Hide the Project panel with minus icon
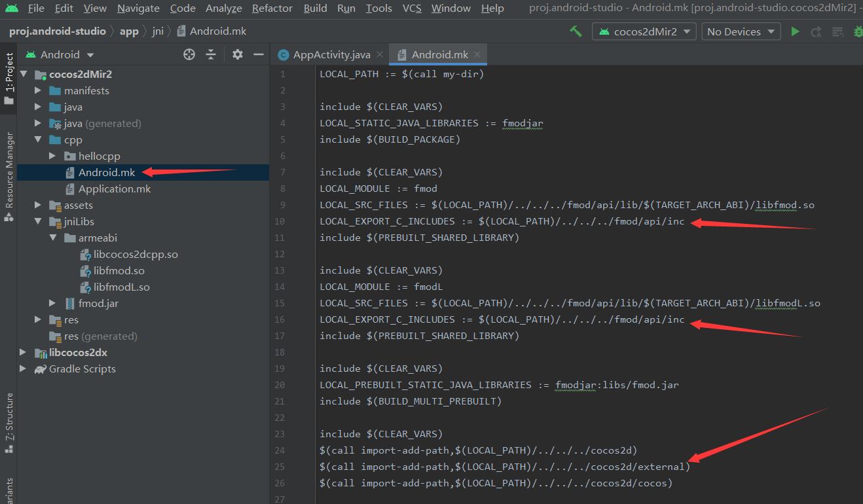 tap(259, 54)
